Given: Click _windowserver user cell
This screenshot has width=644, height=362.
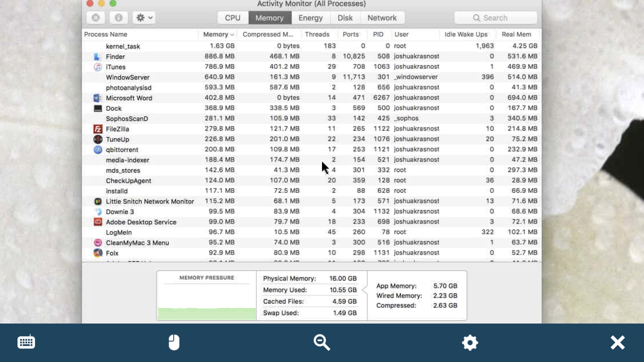Looking at the screenshot, I should click(x=416, y=77).
